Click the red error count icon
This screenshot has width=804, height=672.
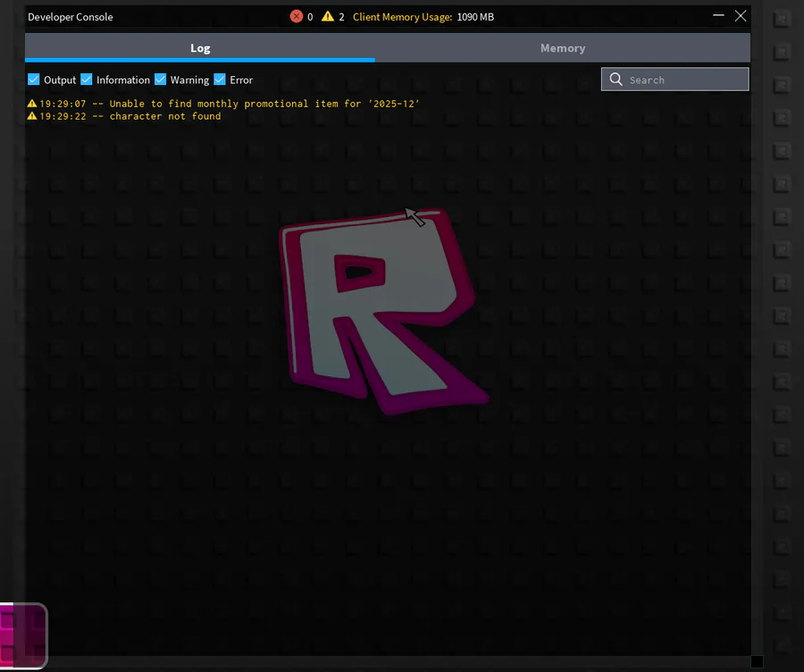pos(297,16)
